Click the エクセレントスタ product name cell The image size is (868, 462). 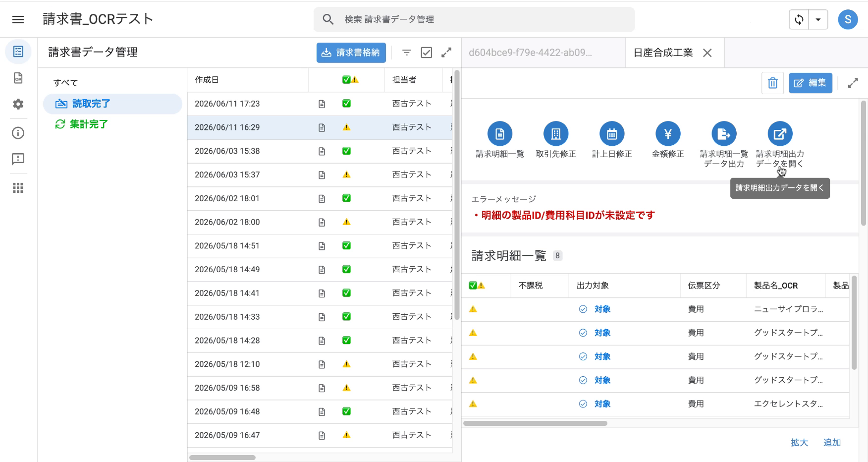(788, 404)
